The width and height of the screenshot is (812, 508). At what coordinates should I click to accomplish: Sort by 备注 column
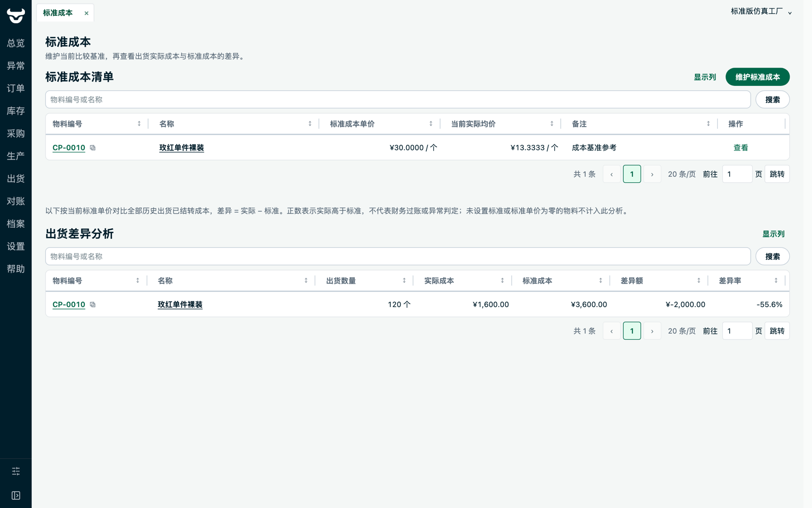(x=708, y=124)
